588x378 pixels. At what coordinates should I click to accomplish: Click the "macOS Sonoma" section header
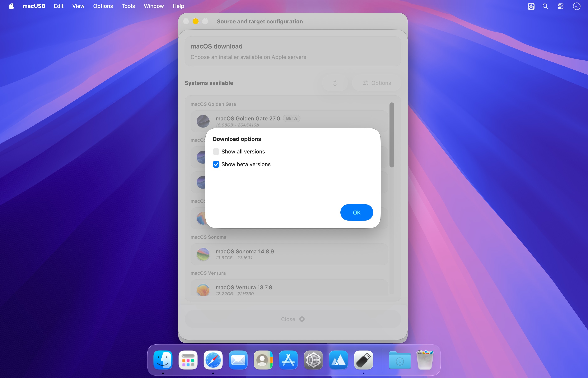208,237
